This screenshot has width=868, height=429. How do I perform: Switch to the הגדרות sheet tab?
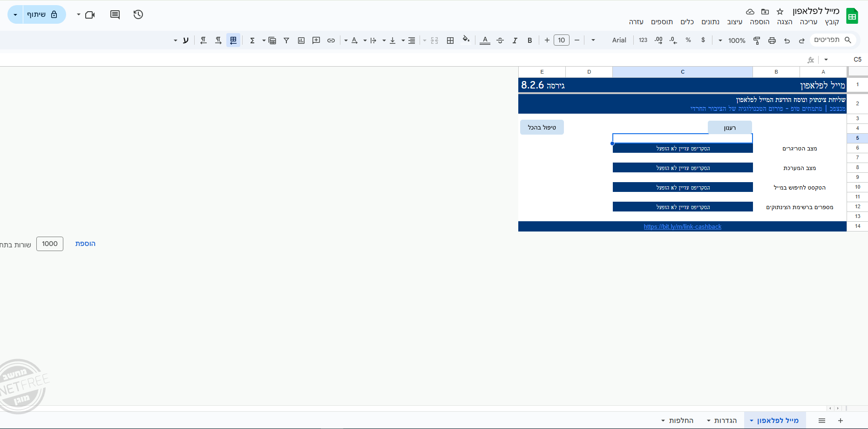pos(722,421)
